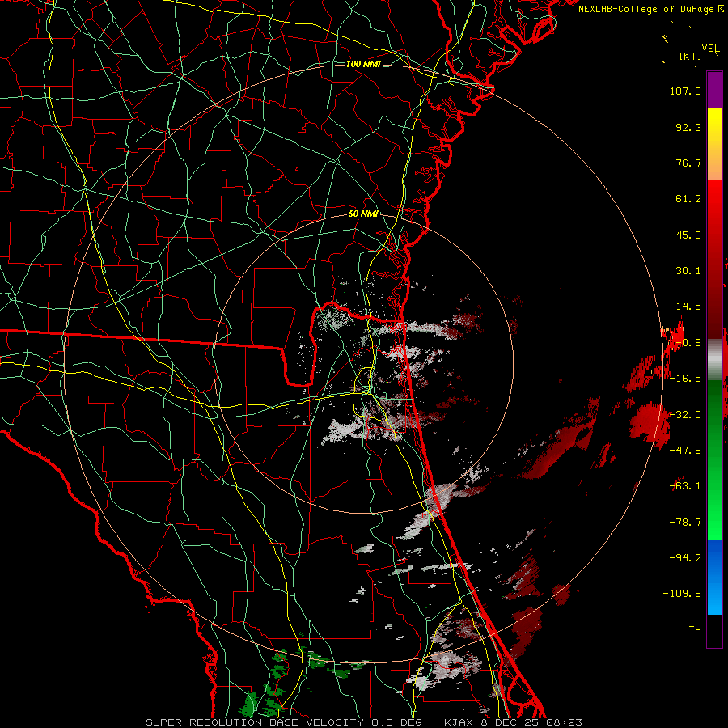The width and height of the screenshot is (728, 728).
Task: Select the -94.2 legend value
Action: 685,557
